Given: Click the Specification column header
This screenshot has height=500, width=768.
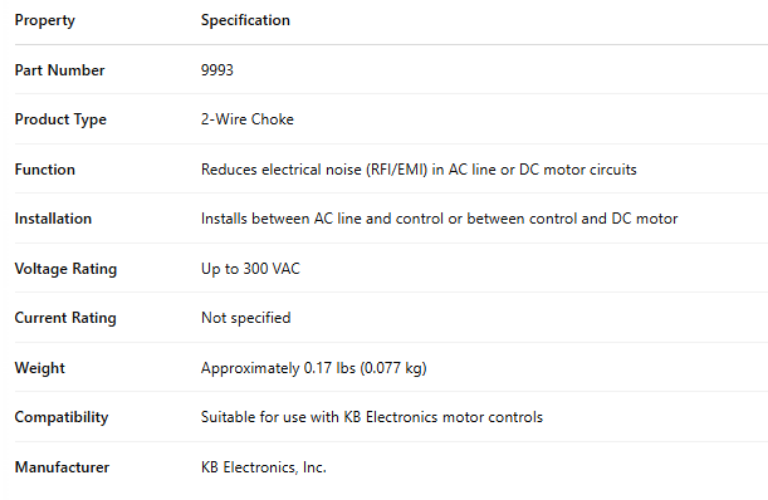Looking at the screenshot, I should tap(245, 20).
